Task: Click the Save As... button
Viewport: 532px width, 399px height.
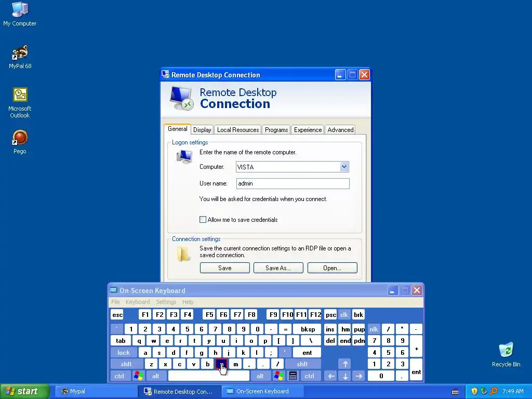Action: tap(278, 268)
